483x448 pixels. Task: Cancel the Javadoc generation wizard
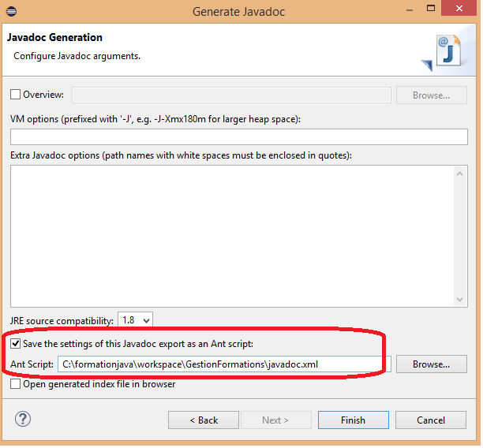(x=431, y=420)
